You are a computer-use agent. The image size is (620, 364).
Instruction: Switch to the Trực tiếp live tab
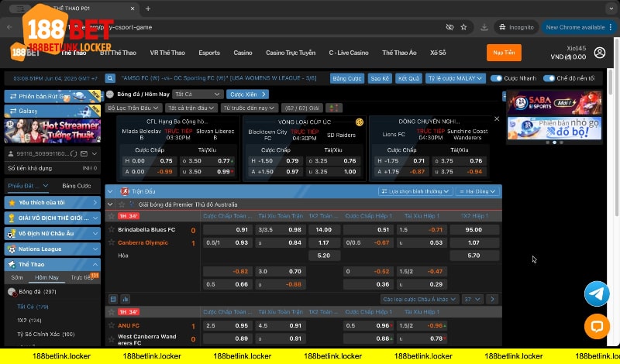point(82,276)
